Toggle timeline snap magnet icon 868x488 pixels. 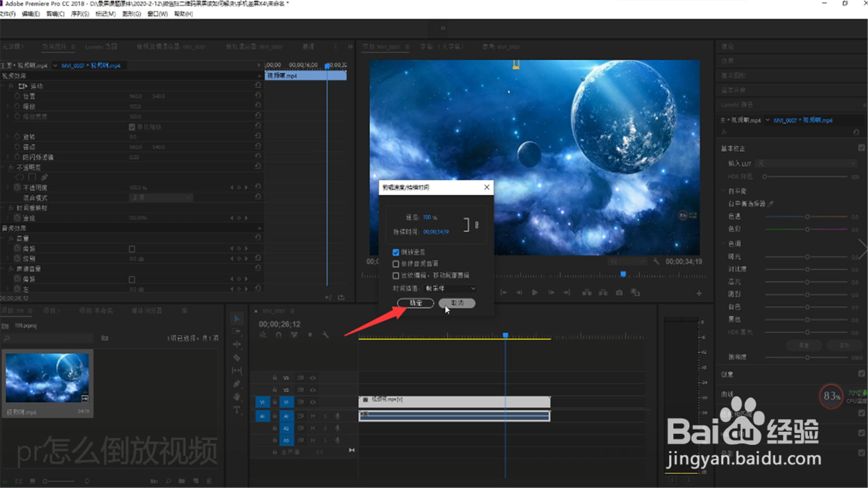278,335
